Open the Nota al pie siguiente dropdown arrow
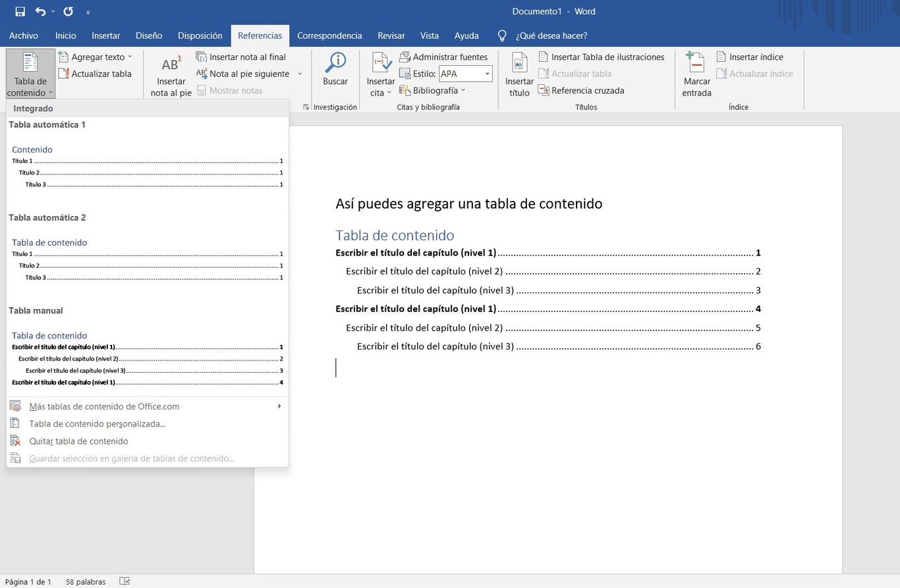 click(299, 74)
